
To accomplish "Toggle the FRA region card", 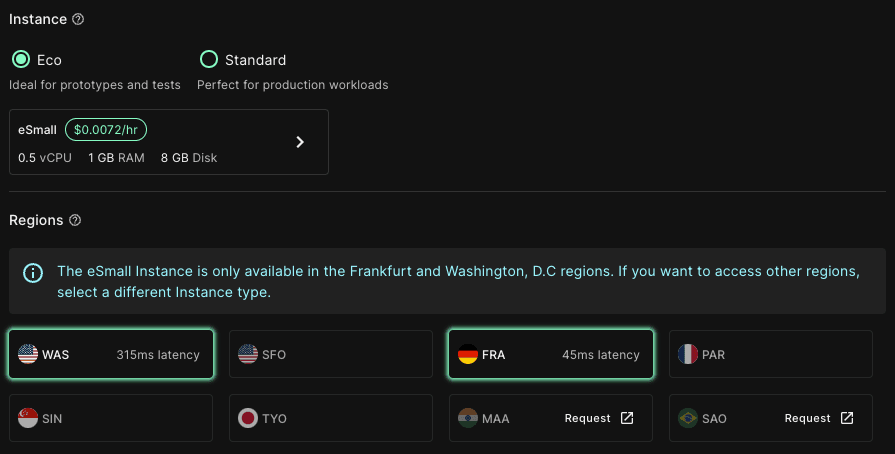I will click(551, 354).
